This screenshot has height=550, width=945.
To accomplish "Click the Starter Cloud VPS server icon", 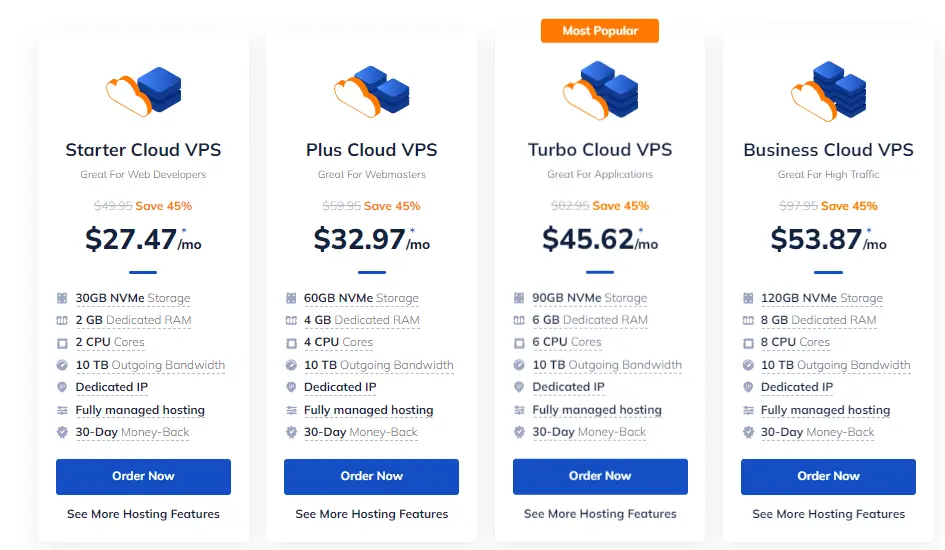I will pyautogui.click(x=143, y=92).
